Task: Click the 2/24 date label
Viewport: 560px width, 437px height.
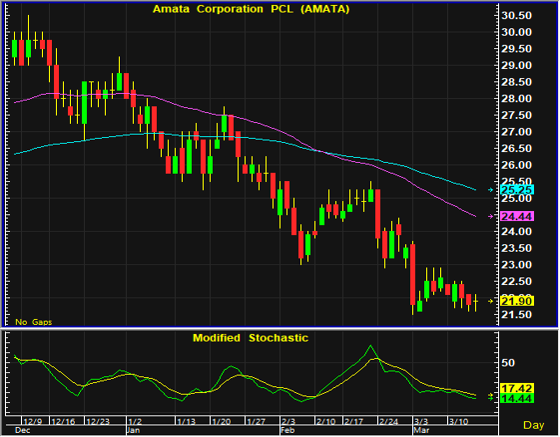Action: [389, 422]
